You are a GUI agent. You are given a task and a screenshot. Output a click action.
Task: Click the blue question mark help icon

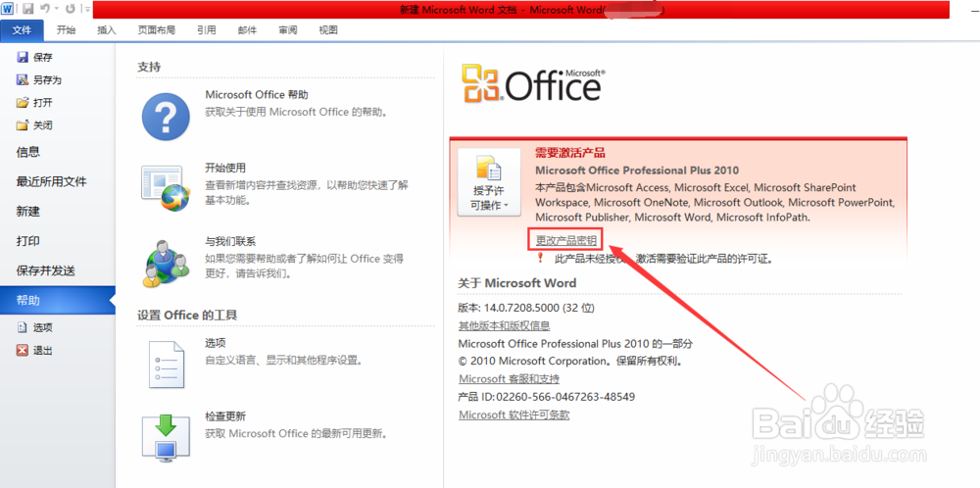coord(166,116)
